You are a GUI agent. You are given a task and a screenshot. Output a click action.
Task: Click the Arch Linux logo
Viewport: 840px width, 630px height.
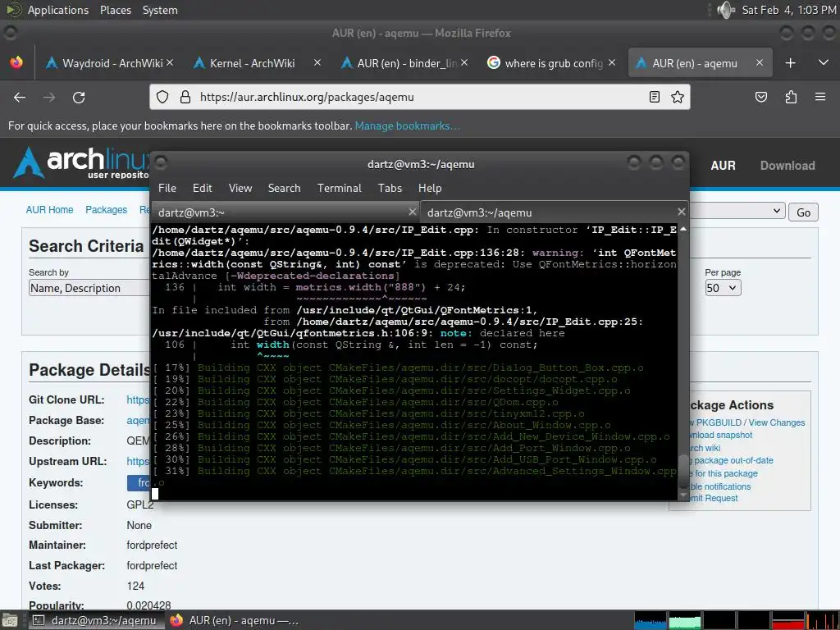point(80,162)
